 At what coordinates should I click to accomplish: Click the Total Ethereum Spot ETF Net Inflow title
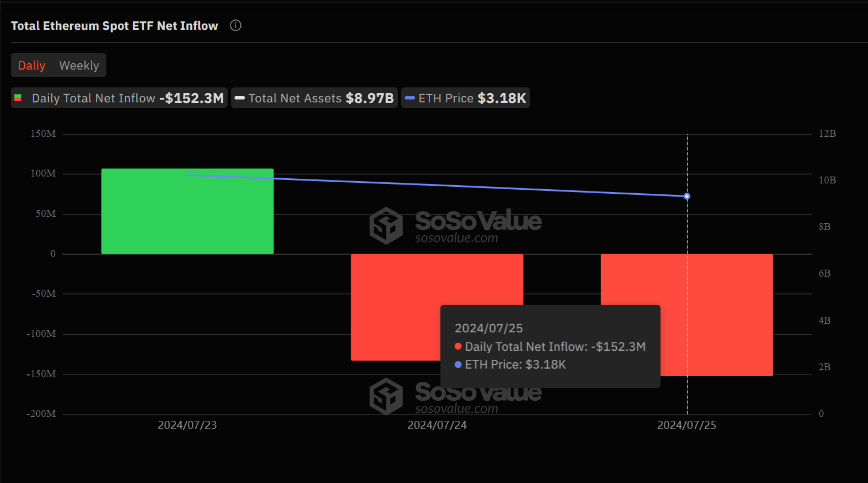tap(114, 26)
